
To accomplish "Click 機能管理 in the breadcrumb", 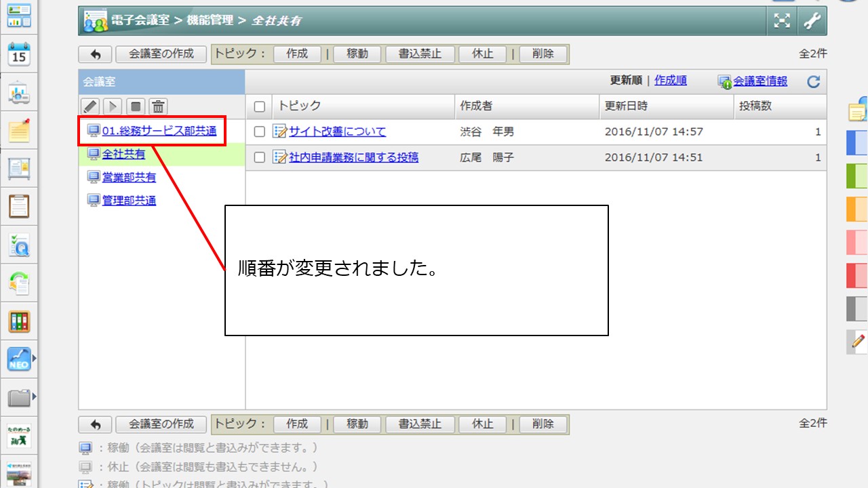I will coord(210,20).
